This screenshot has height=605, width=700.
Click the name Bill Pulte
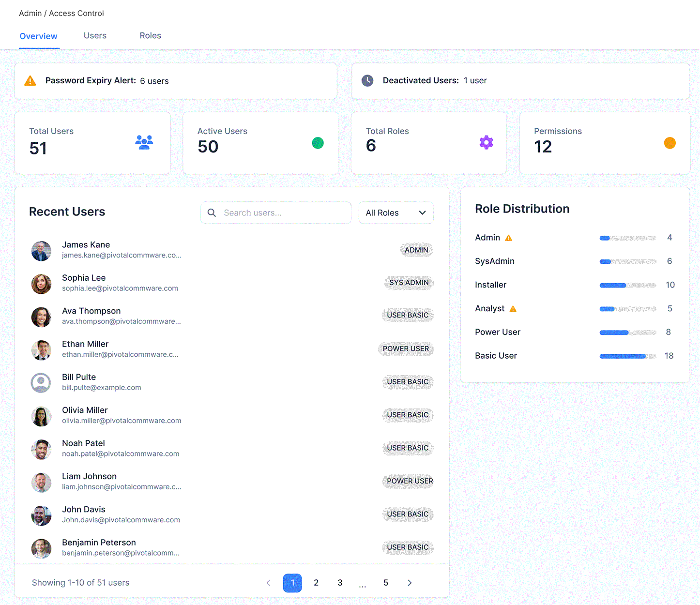[x=79, y=377]
